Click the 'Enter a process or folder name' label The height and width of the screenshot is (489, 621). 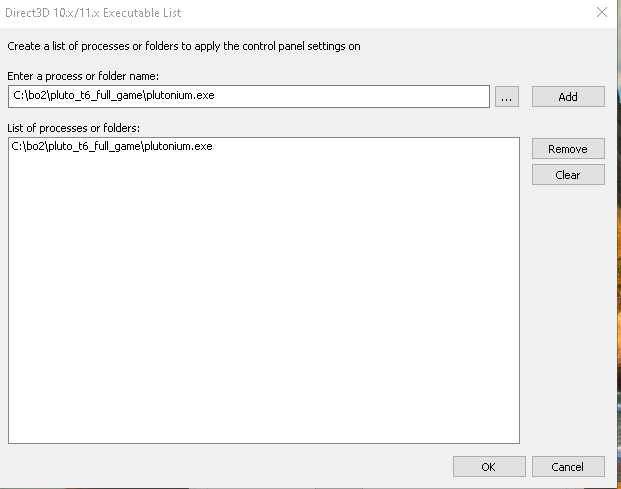83,76
